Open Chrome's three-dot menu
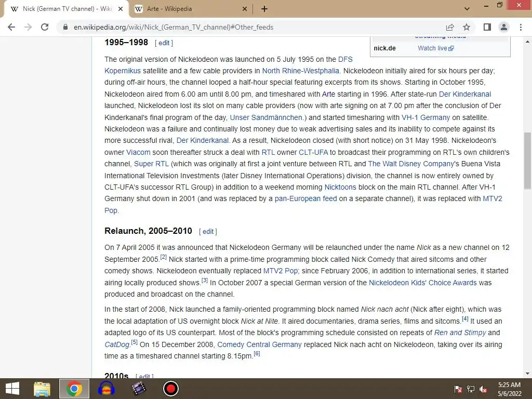Image resolution: width=532 pixels, height=399 pixels. coord(521,27)
